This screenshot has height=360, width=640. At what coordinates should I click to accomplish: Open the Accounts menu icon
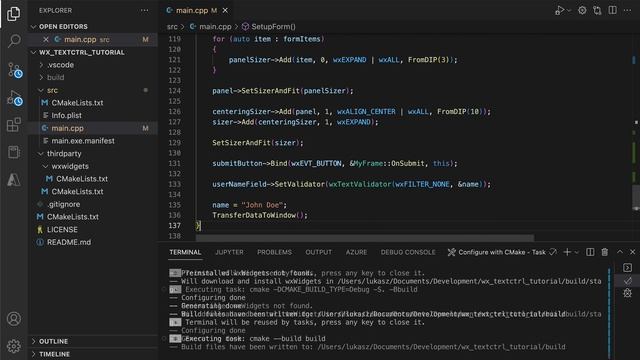coord(13,319)
